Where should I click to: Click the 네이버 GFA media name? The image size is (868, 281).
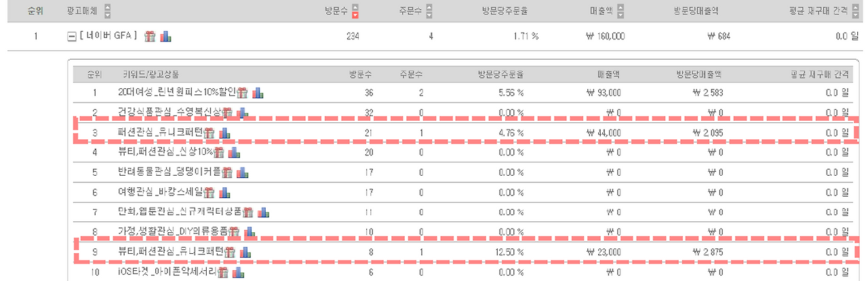pos(108,36)
